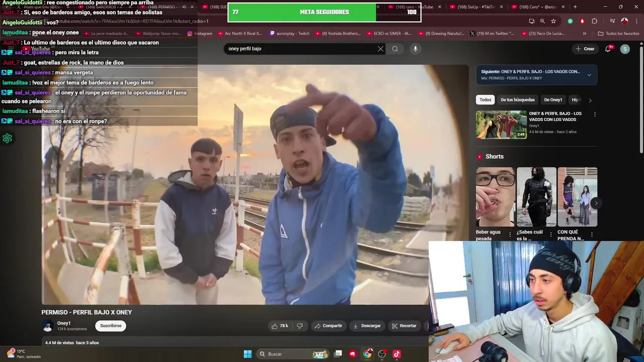
Task: Open the Chrome extensions puzzle icon
Action: click(x=594, y=21)
